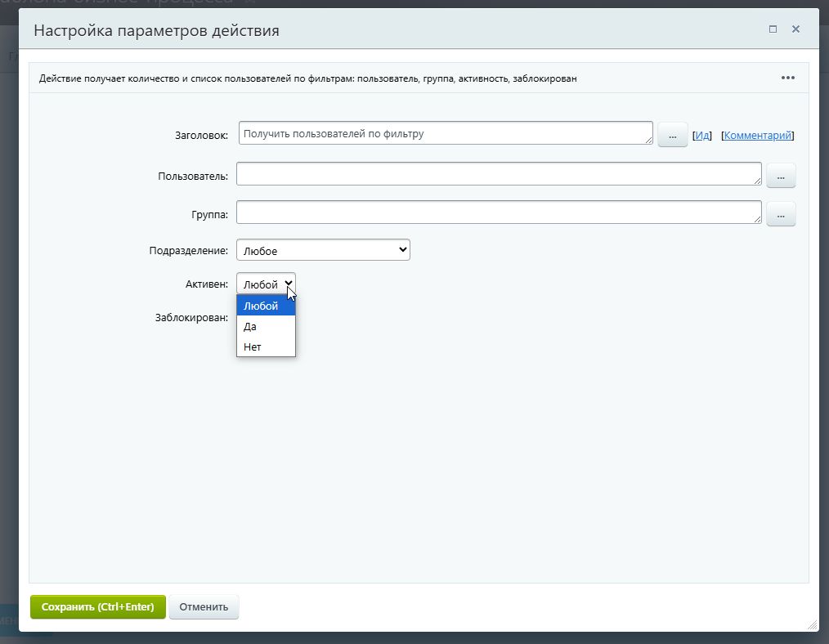Click resize handle of Группа text area

tap(757, 219)
